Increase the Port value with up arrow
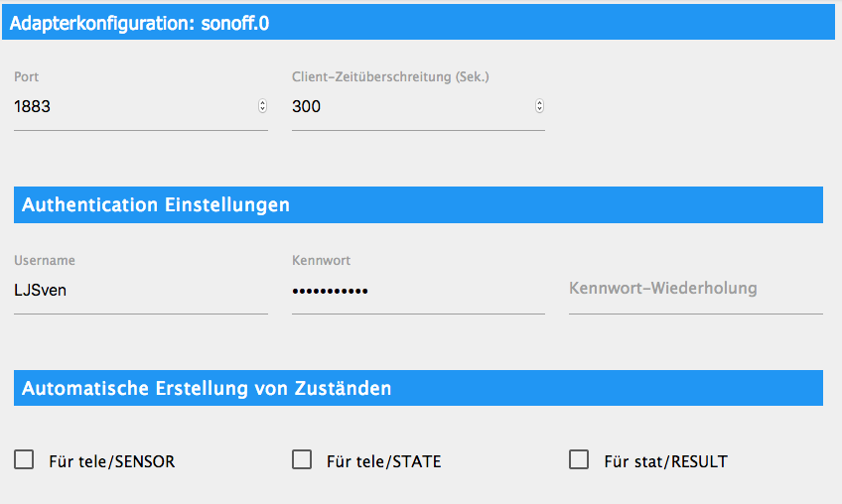The width and height of the screenshot is (842, 504). coord(262,103)
